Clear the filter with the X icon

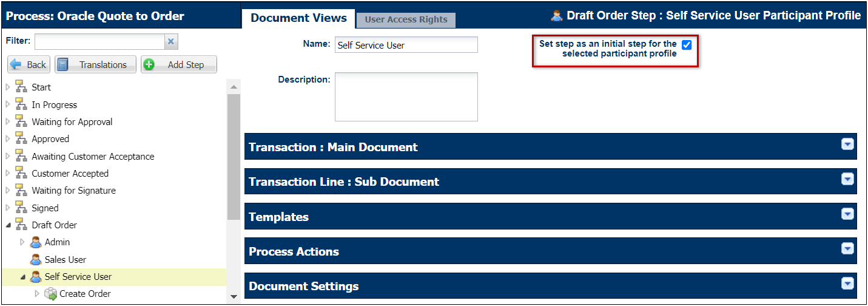171,41
